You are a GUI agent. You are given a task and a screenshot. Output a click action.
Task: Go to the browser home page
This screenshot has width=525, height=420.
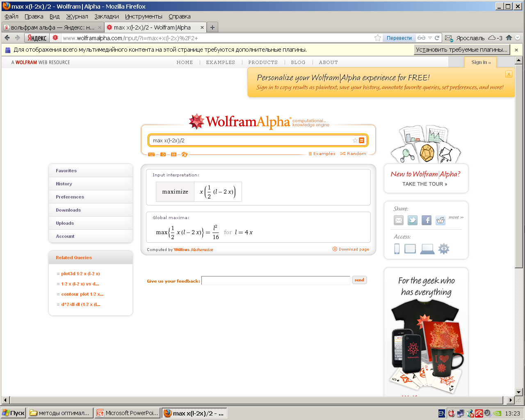509,38
